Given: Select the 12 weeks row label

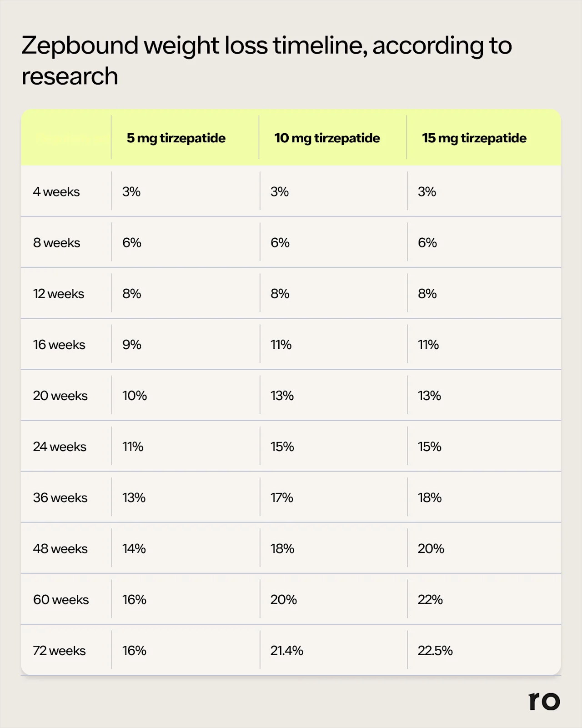Looking at the screenshot, I should (x=58, y=294).
